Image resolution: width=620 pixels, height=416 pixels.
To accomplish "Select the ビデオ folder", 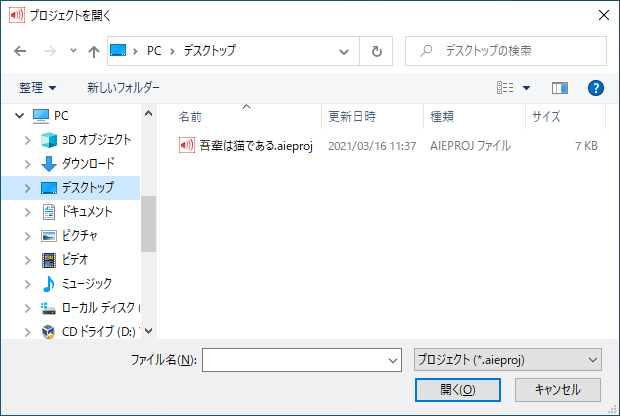I will 75,260.
